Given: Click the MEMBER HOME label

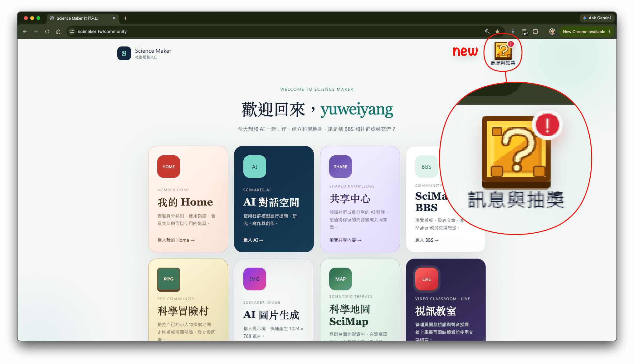Looking at the screenshot, I should (173, 190).
